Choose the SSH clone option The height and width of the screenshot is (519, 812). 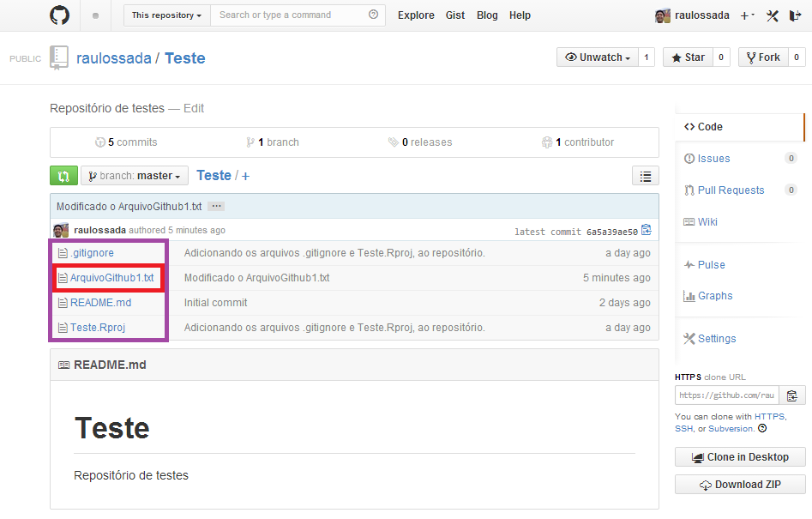click(x=683, y=429)
